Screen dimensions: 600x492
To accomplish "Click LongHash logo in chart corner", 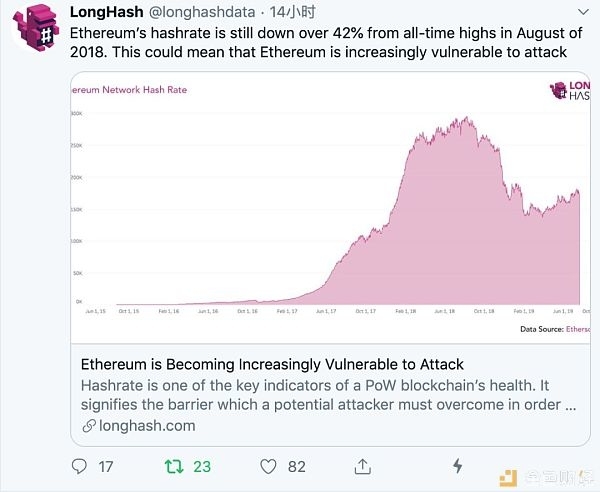I will coord(570,91).
